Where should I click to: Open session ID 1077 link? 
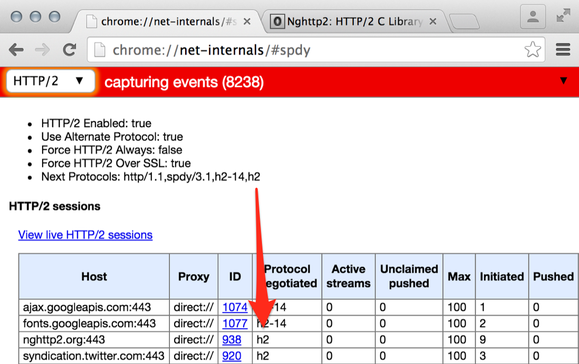(x=235, y=323)
